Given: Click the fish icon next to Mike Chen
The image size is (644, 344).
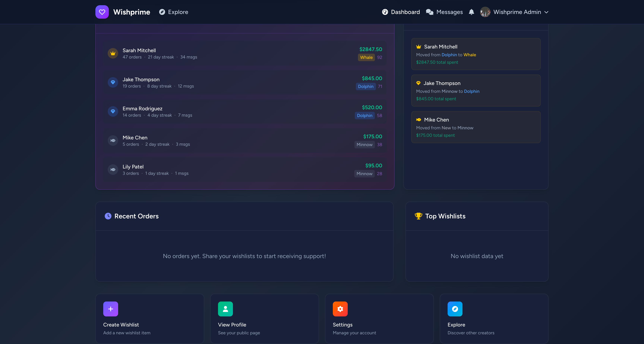Looking at the screenshot, I should point(113,140).
